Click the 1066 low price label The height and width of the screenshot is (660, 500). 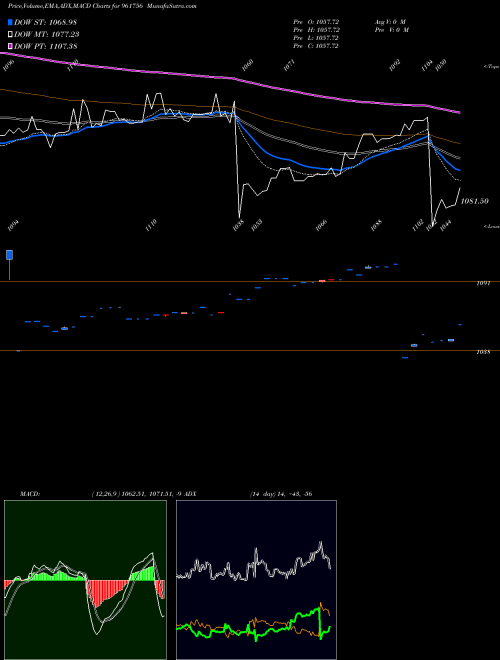[x=321, y=225]
